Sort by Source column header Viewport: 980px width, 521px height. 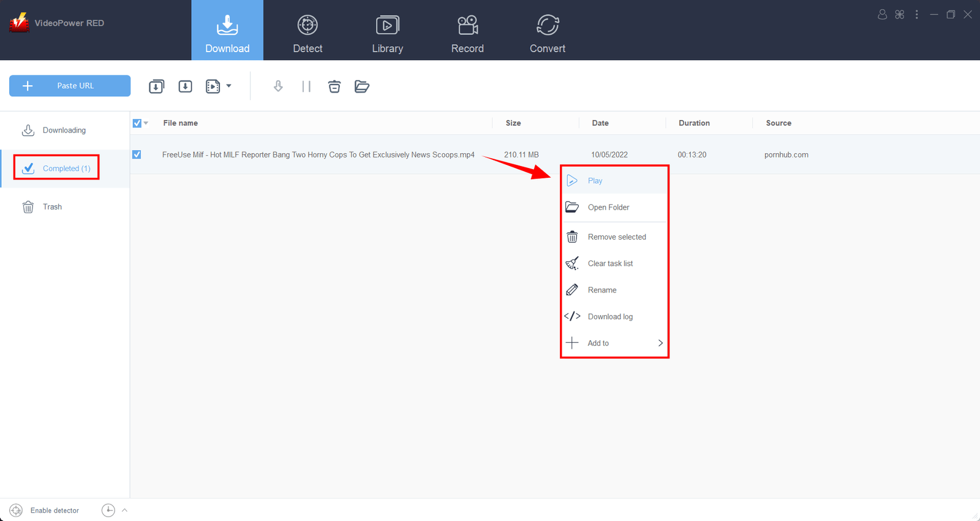click(x=778, y=123)
